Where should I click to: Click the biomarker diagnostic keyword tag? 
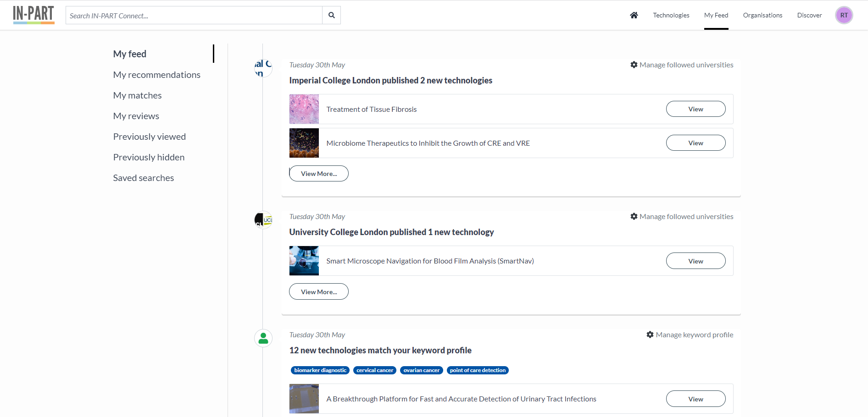[320, 370]
